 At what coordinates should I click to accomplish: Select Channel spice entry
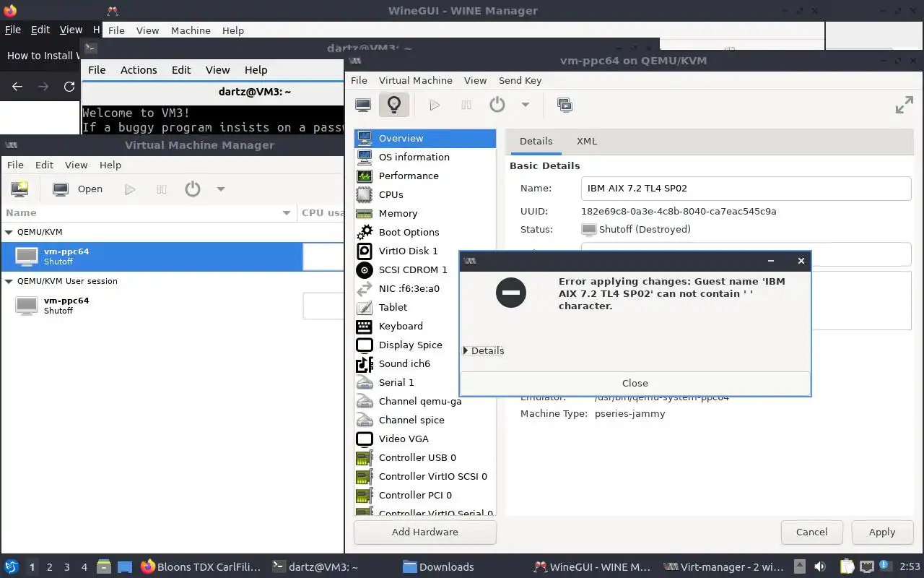click(x=425, y=420)
